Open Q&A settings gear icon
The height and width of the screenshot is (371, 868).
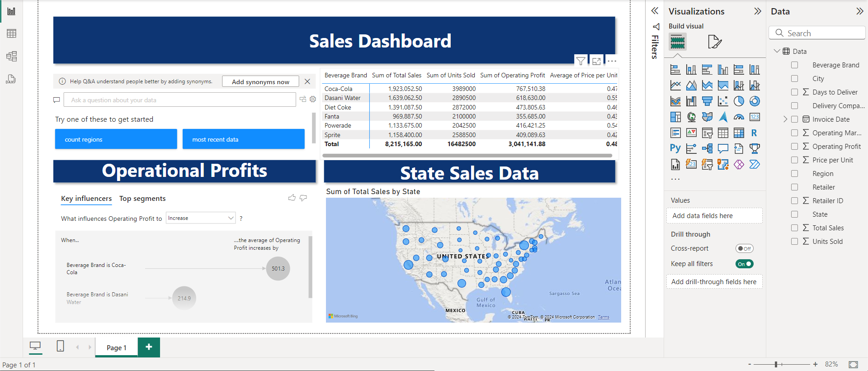pyautogui.click(x=313, y=99)
